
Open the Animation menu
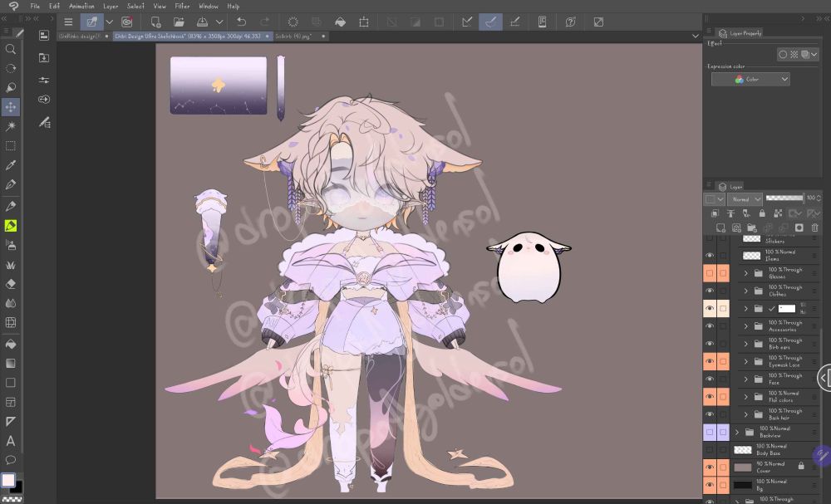tap(81, 6)
